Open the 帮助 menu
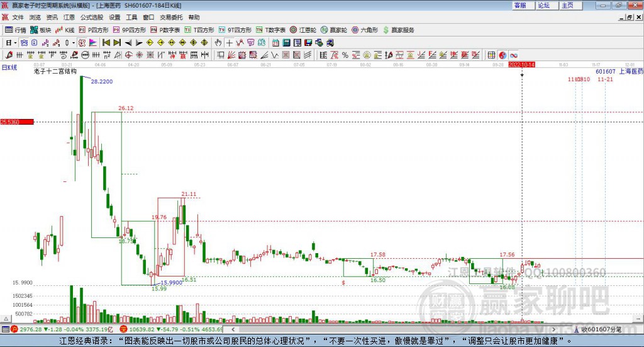This screenshot has height=347, width=644. tap(194, 17)
